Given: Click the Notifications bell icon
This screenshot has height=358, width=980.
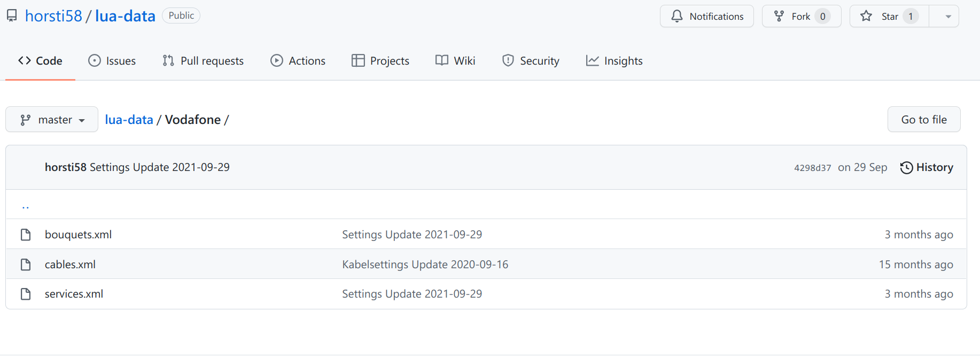Looking at the screenshot, I should click(677, 17).
